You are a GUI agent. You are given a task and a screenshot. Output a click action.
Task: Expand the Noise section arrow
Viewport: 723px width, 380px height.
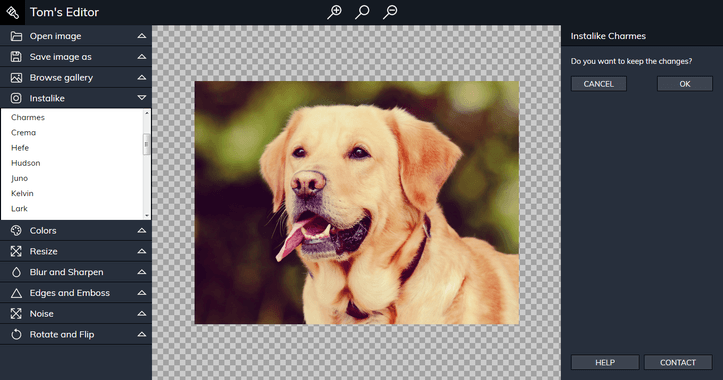tap(142, 313)
